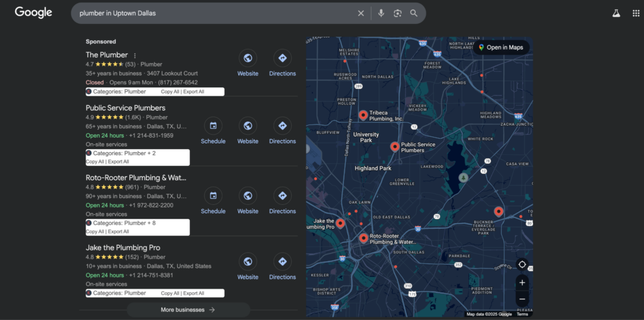The width and height of the screenshot is (644, 320).
Task: Open Search Labs flask icon
Action: (616, 13)
